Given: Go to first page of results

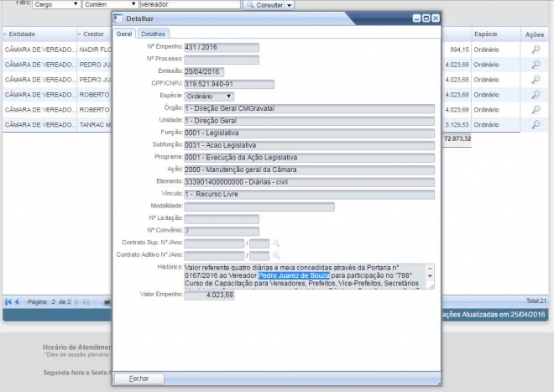Looking at the screenshot, I should pyautogui.click(x=8, y=301).
